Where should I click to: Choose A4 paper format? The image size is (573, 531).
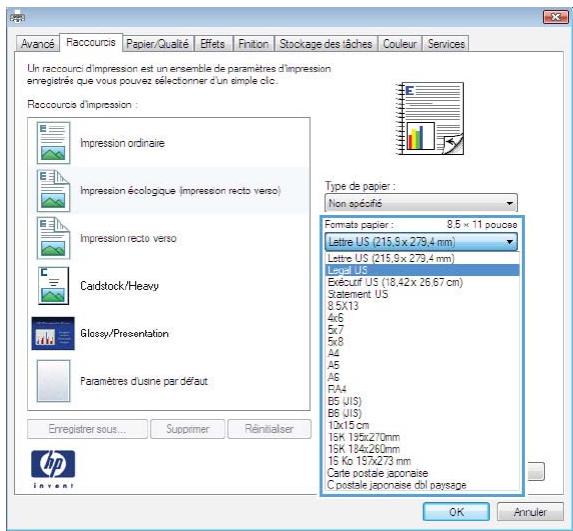(x=422, y=353)
